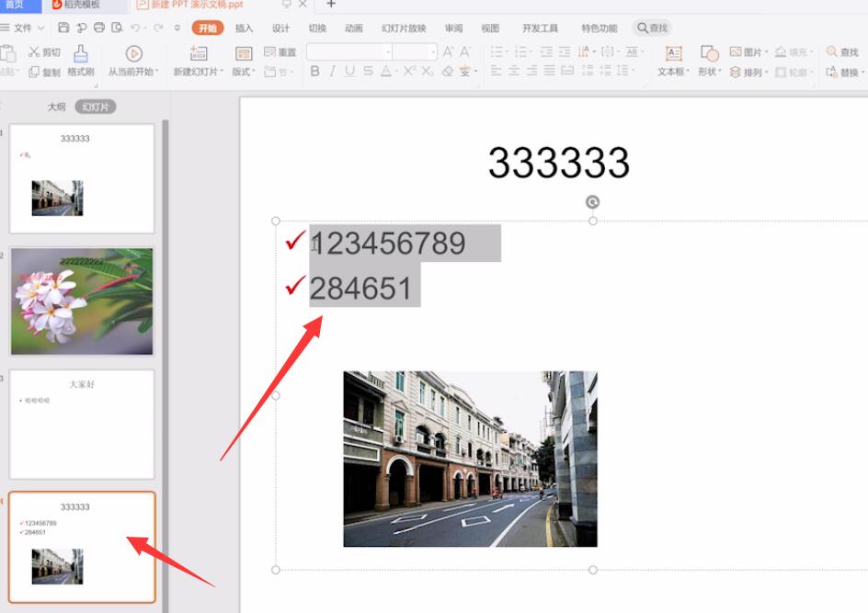Click the decrease indent icon

546,52
